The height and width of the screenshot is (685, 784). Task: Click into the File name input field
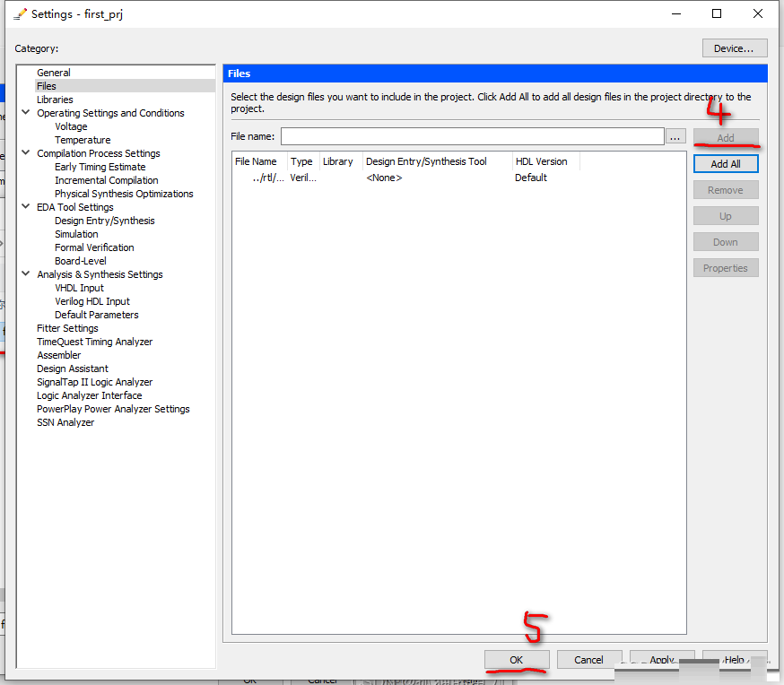472,136
